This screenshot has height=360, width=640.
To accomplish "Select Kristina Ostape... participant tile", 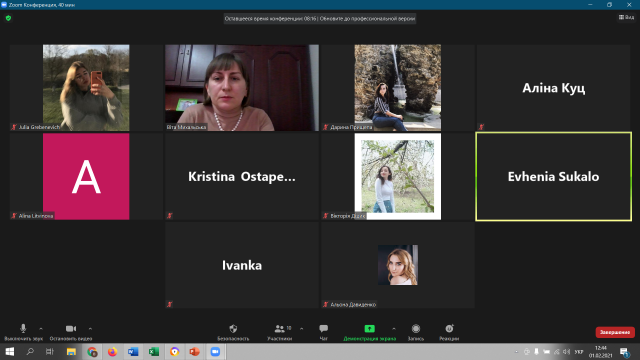I will [242, 176].
